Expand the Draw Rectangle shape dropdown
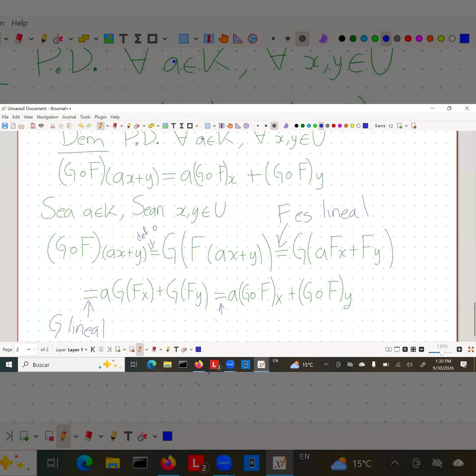 (197, 126)
